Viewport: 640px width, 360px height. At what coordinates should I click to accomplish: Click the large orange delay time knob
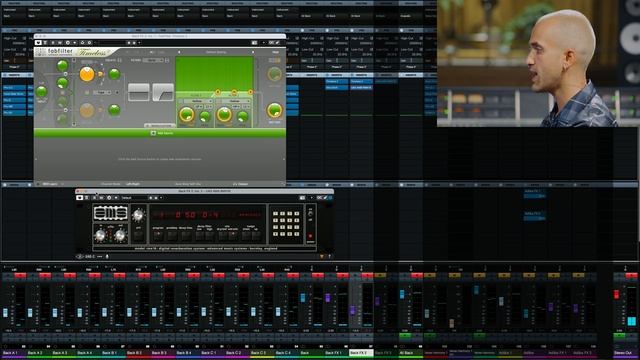pos(87,74)
